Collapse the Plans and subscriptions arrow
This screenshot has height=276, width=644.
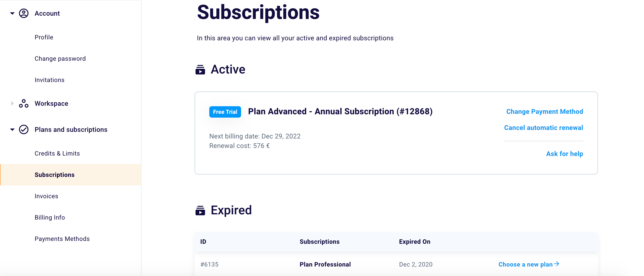[x=12, y=130]
